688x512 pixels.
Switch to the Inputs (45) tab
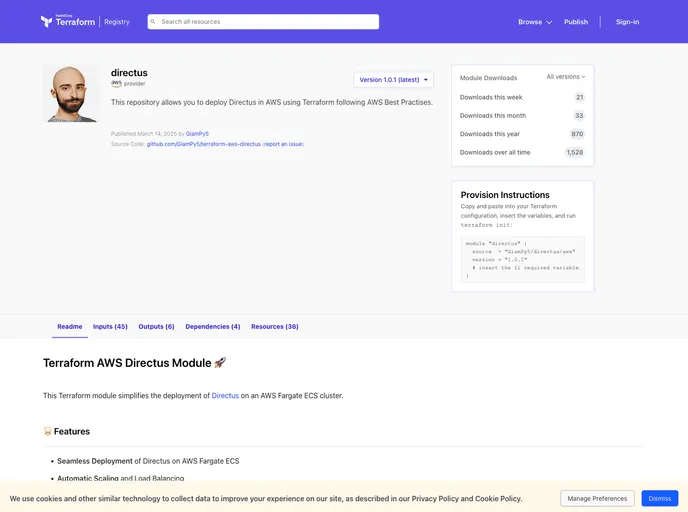[110, 326]
